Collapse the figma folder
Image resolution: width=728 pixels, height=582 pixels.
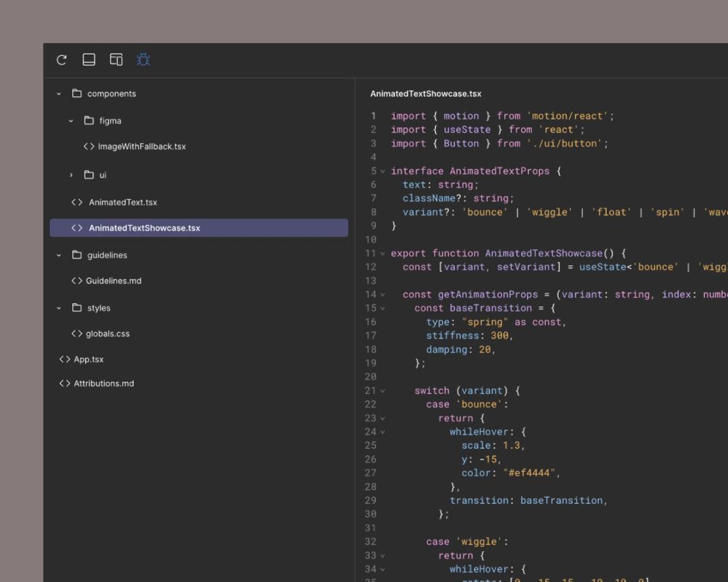pyautogui.click(x=70, y=121)
